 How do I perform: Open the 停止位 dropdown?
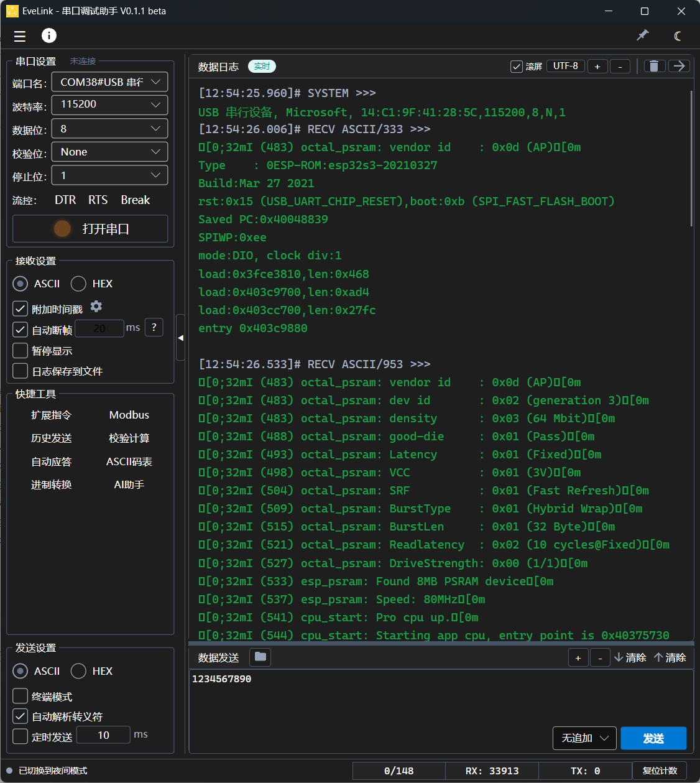coord(109,175)
